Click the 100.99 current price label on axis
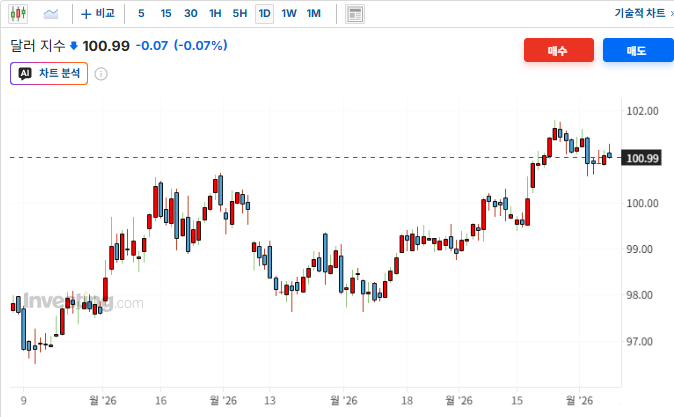This screenshot has height=417, width=674. tap(642, 158)
